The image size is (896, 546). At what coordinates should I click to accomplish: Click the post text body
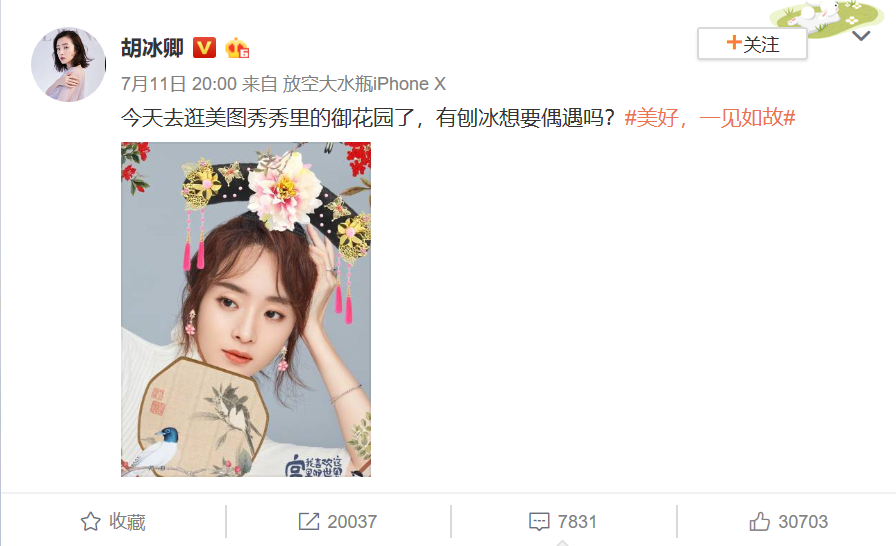[x=368, y=118]
